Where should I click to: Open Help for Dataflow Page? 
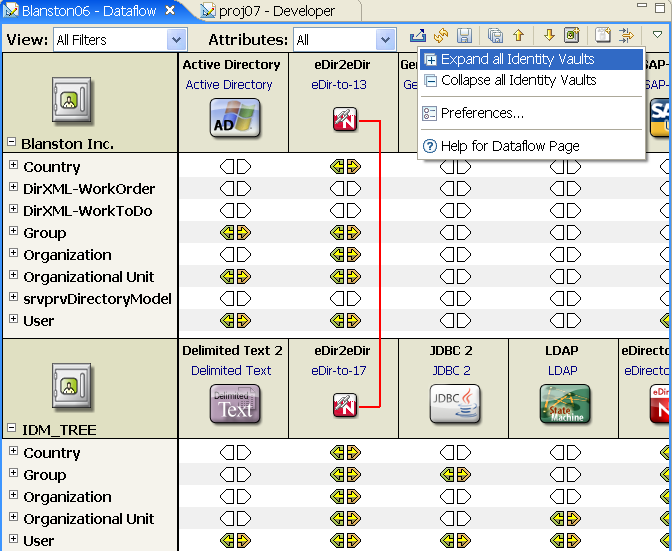[531, 146]
